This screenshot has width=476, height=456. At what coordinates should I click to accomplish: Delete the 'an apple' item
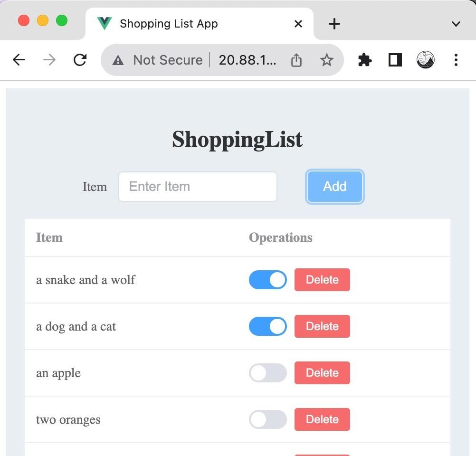[x=322, y=373]
